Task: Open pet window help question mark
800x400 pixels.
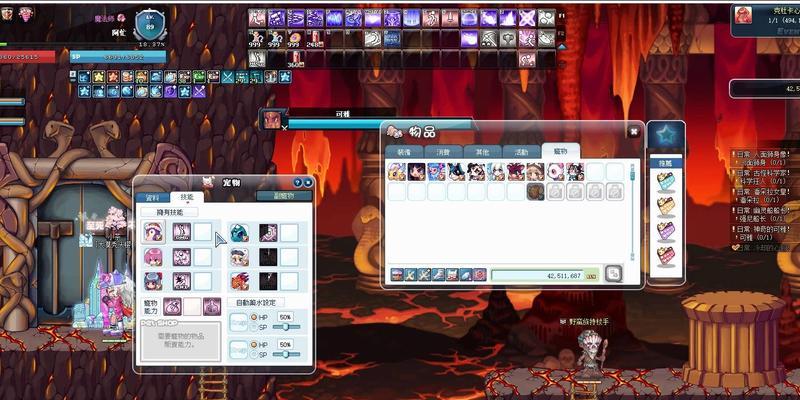Action: point(297,182)
